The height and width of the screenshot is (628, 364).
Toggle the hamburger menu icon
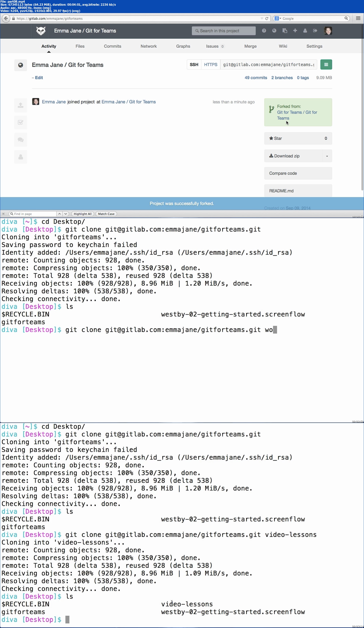(326, 65)
